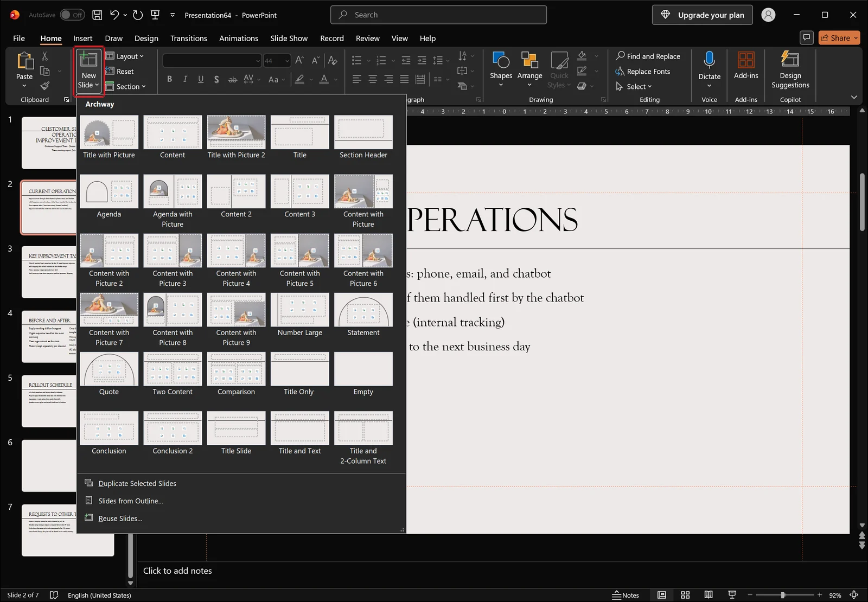Click the Search box
This screenshot has width=868, height=602.
click(x=438, y=15)
